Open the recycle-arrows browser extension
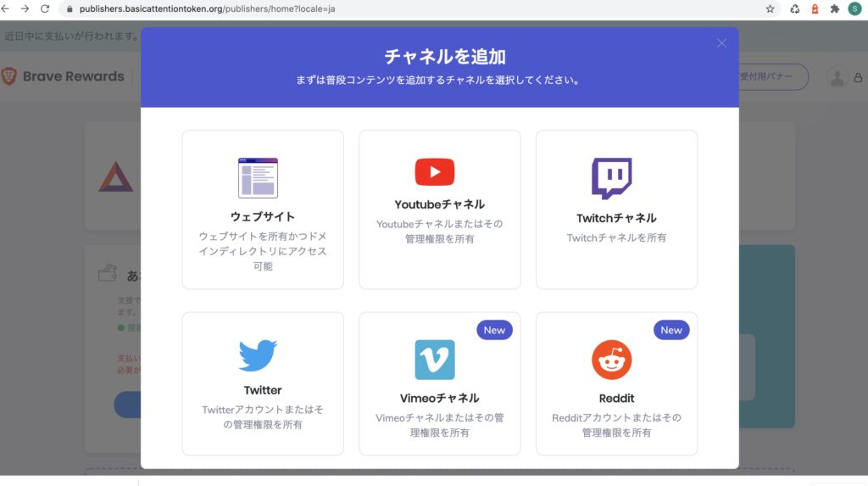The height and width of the screenshot is (486, 868). pyautogui.click(x=794, y=8)
